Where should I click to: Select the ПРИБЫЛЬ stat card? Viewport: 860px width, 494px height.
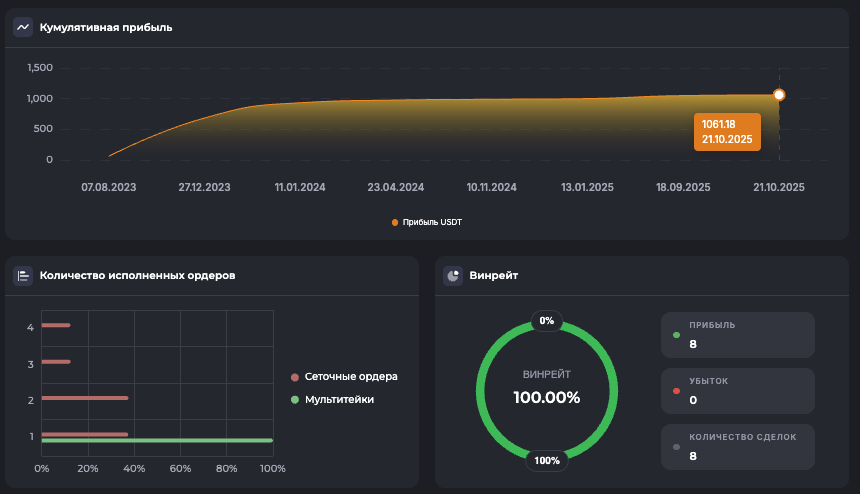coord(737,335)
